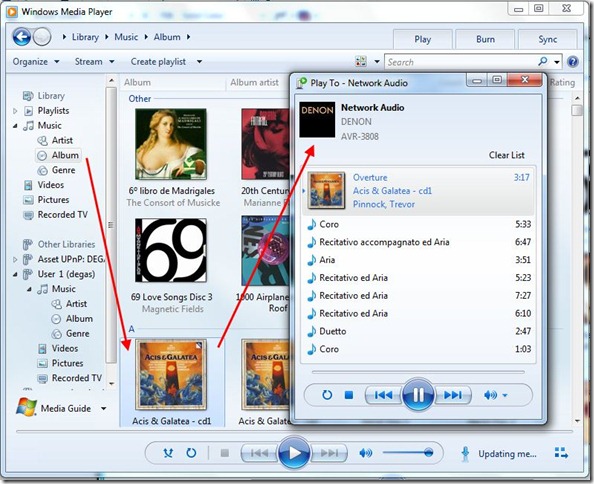Switch to the Burn tab
The height and width of the screenshot is (484, 594).
coord(485,39)
